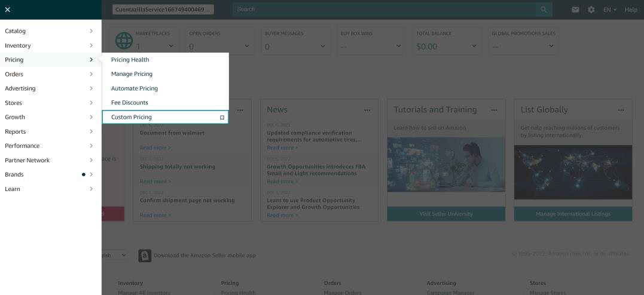Expand the Total Balance dropdown
This screenshot has height=295, width=644.
[474, 46]
